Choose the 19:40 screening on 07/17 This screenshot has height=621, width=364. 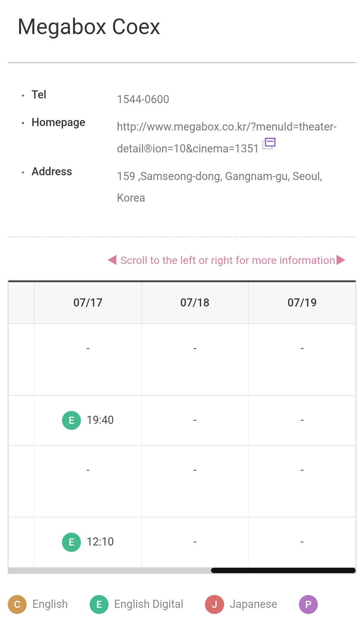100,420
